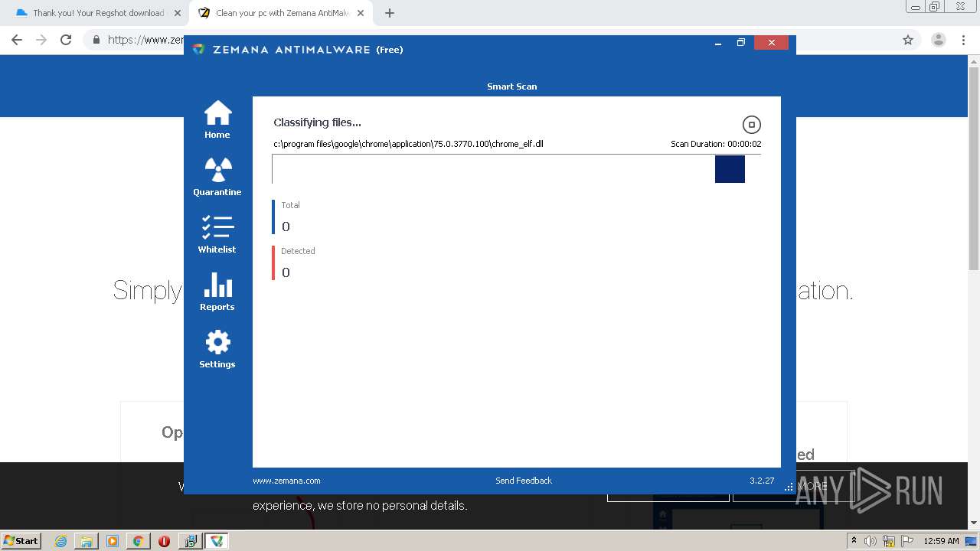Open Windows Media Player from taskbar
The height and width of the screenshot is (551, 980).
pyautogui.click(x=113, y=541)
